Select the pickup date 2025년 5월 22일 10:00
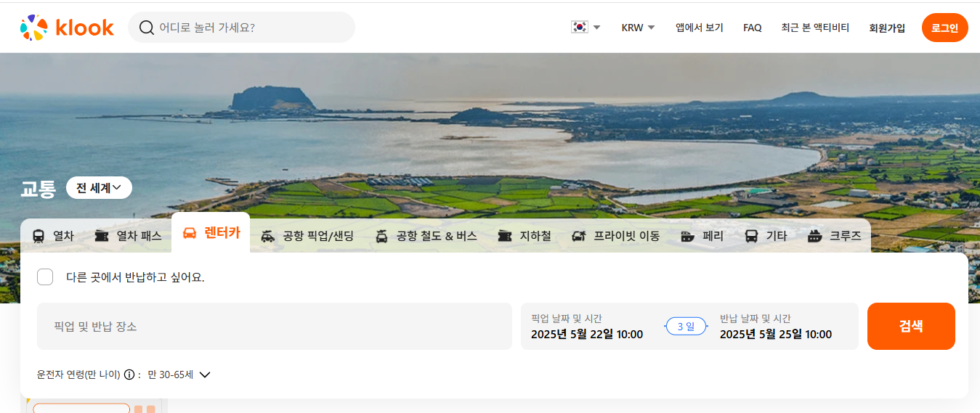The image size is (980, 413). point(587,334)
